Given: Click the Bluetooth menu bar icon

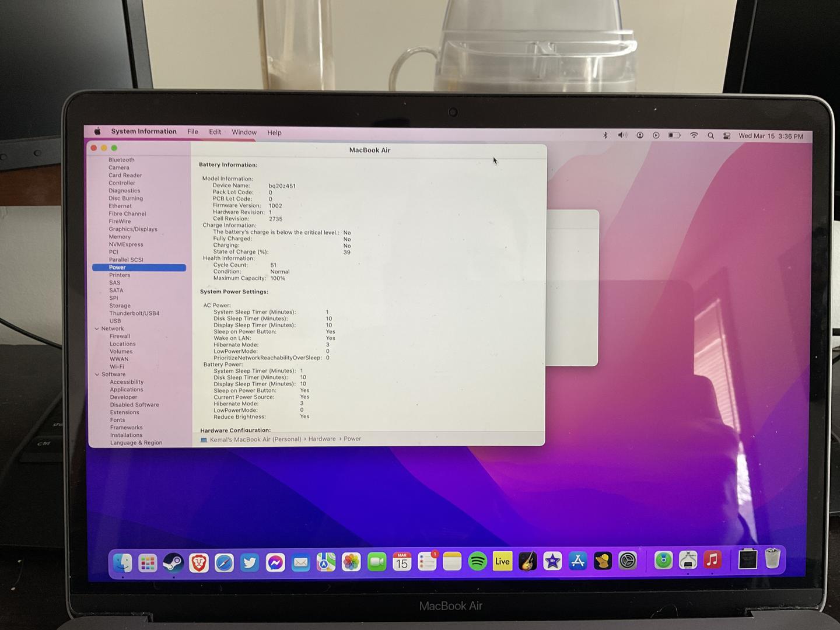Looking at the screenshot, I should [605, 135].
